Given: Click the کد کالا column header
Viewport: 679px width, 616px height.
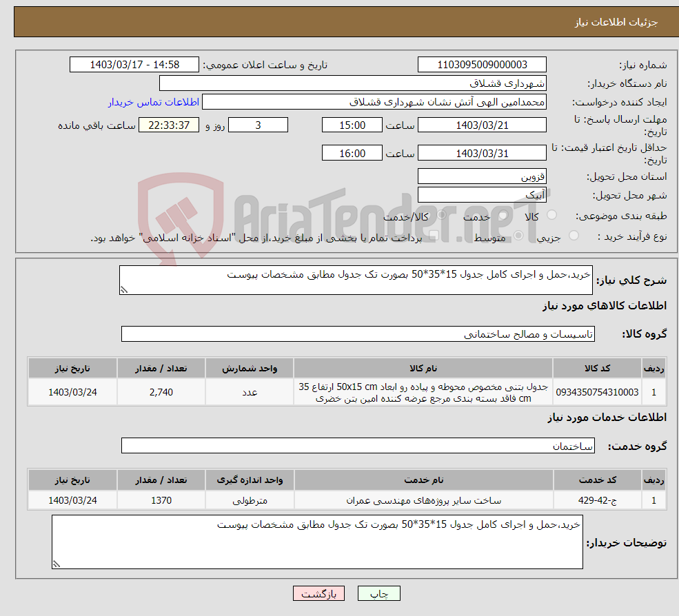Looking at the screenshot, I should tap(597, 369).
